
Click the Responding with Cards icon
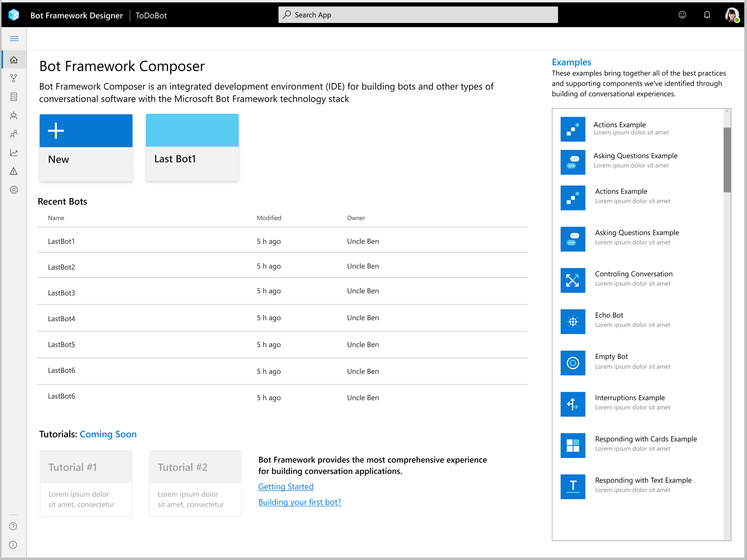coord(573,446)
